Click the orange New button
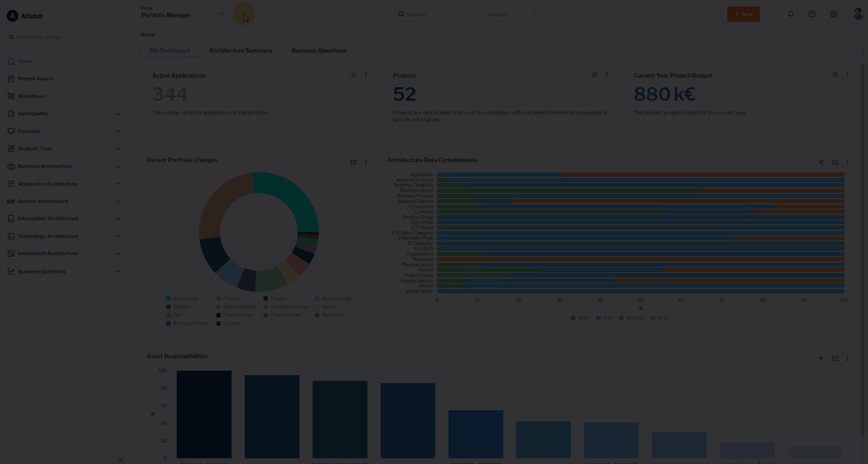 click(743, 14)
